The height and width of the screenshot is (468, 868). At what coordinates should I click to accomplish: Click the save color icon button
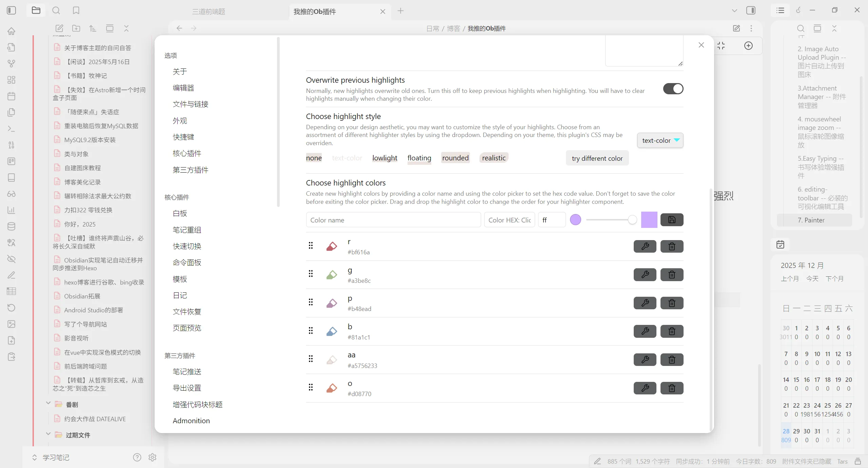672,220
